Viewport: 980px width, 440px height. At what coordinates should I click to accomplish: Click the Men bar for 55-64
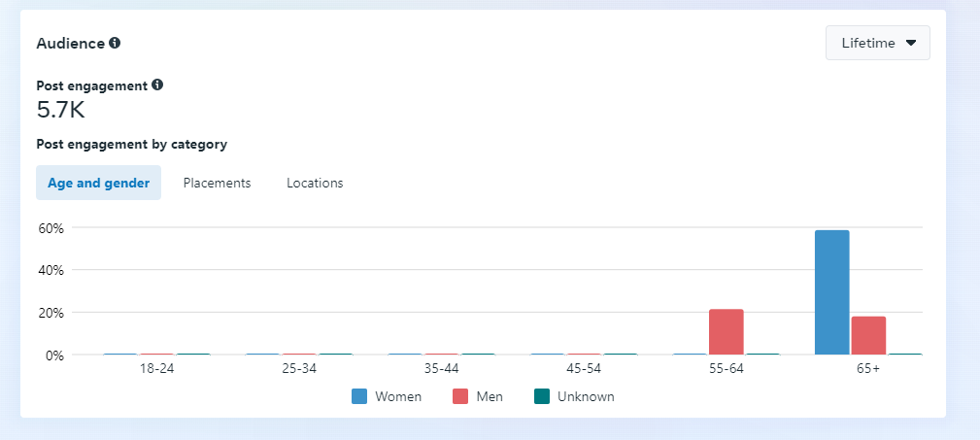(727, 332)
